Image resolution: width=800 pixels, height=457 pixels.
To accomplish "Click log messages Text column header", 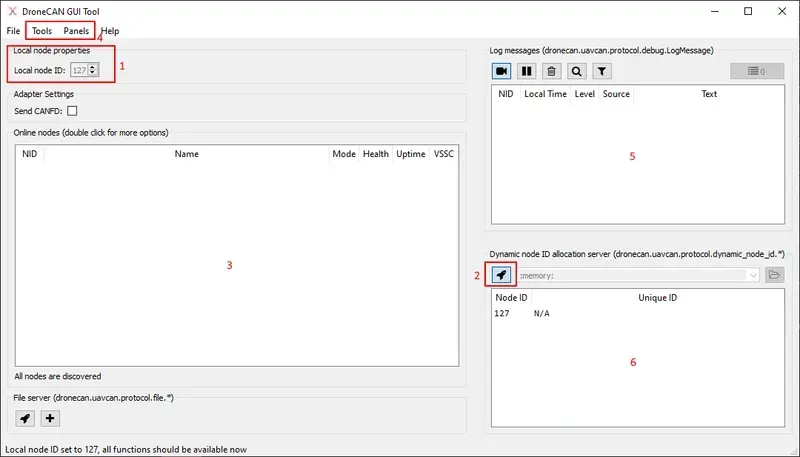I will click(709, 94).
